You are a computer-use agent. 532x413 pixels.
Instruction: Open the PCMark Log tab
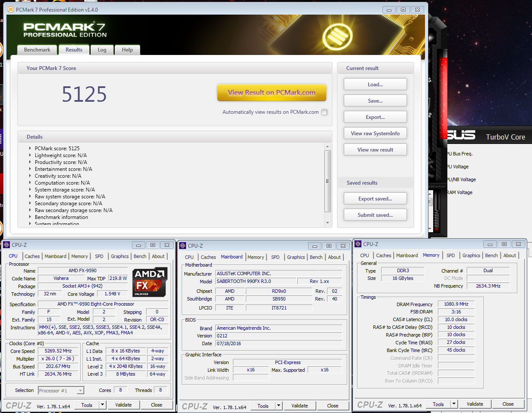click(x=102, y=50)
